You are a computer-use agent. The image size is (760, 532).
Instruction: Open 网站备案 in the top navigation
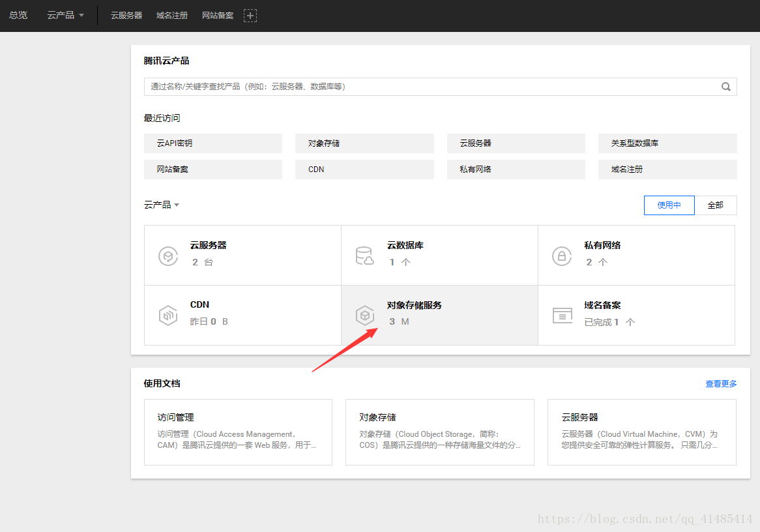pos(218,16)
